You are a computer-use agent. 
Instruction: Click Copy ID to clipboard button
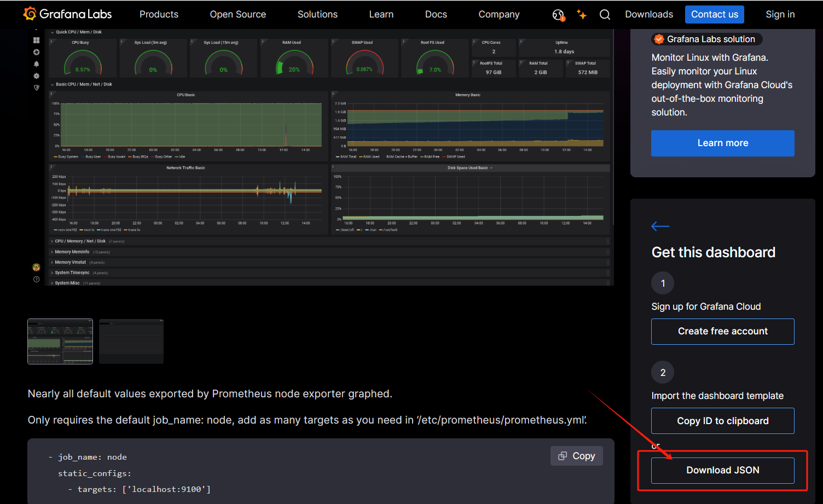[723, 421]
